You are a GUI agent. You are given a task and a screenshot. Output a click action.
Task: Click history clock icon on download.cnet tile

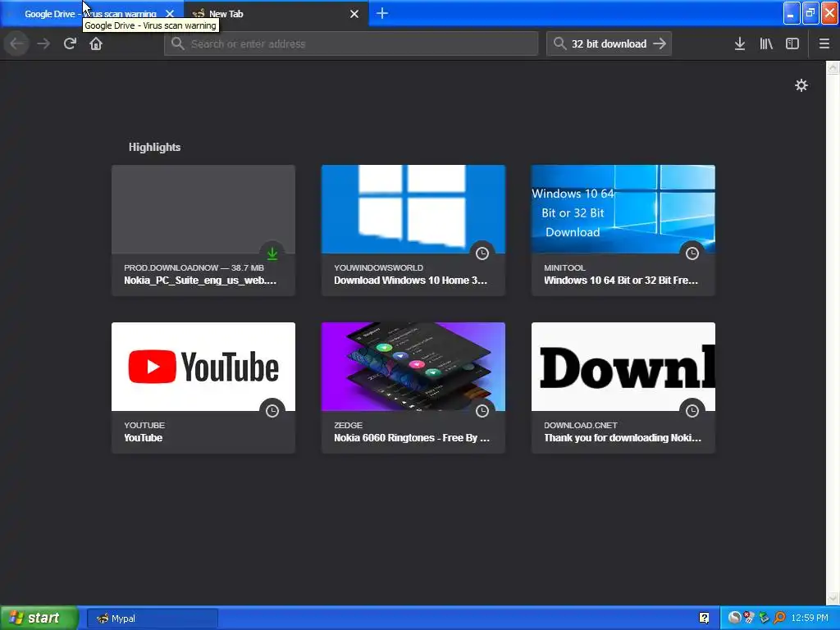coord(692,411)
